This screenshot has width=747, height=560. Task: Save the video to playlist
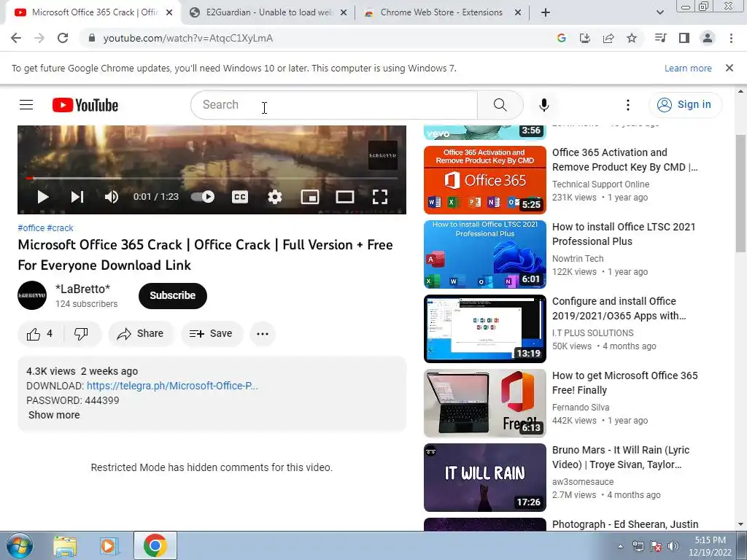pyautogui.click(x=211, y=334)
